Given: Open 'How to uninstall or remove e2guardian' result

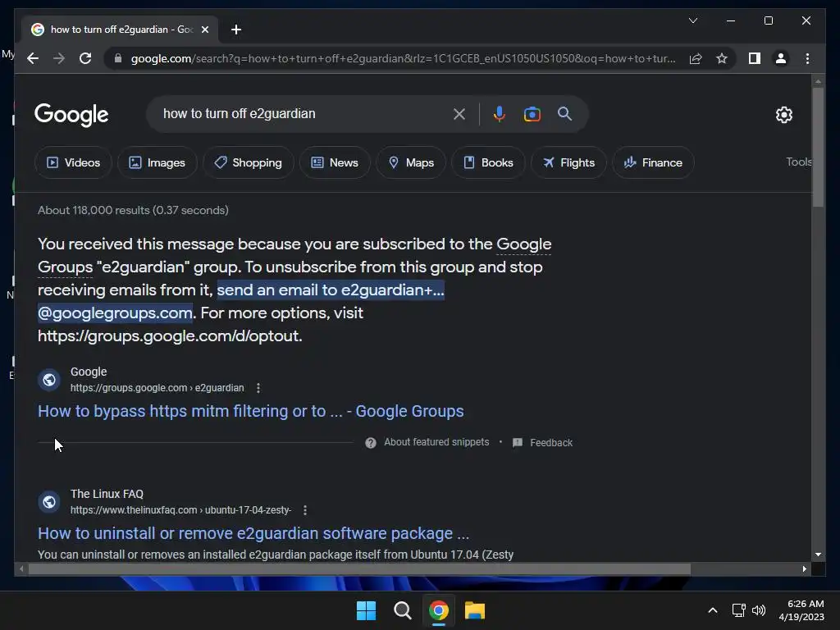Looking at the screenshot, I should click(253, 533).
